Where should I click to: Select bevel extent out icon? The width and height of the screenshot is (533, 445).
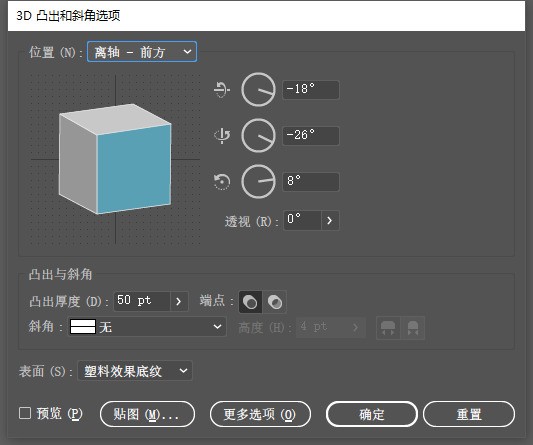pyautogui.click(x=388, y=328)
